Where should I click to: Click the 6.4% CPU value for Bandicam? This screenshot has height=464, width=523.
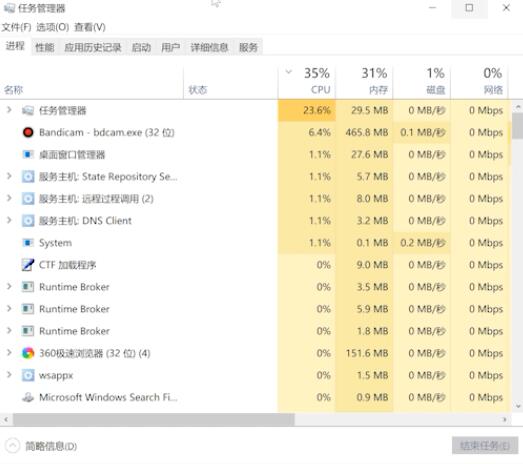coord(320,132)
